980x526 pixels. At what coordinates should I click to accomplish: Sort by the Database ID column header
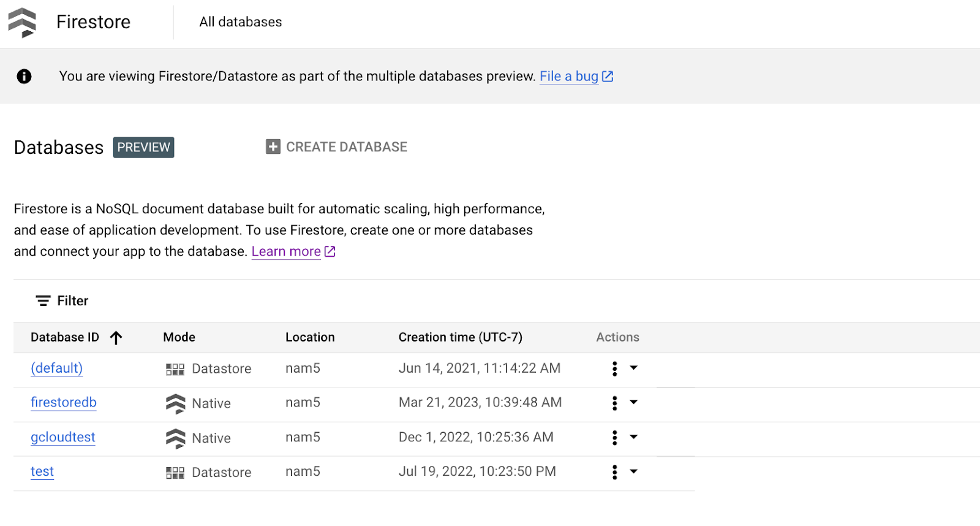tap(65, 337)
